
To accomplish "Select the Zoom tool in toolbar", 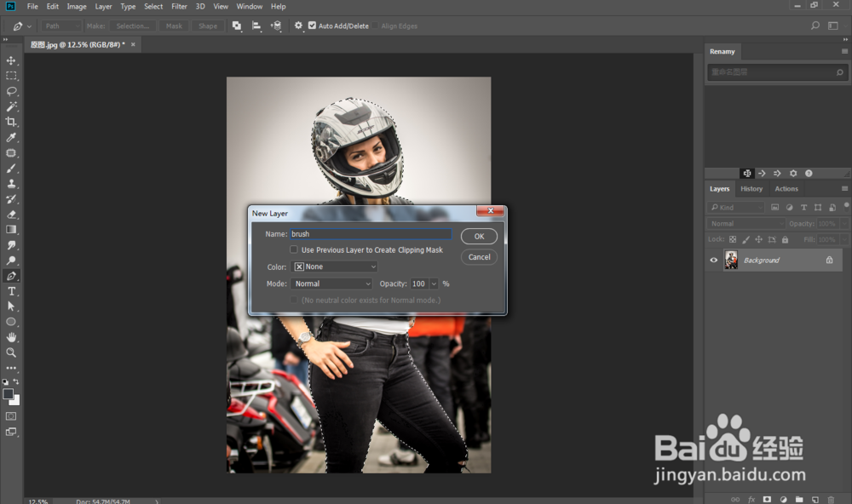I will coord(11,352).
